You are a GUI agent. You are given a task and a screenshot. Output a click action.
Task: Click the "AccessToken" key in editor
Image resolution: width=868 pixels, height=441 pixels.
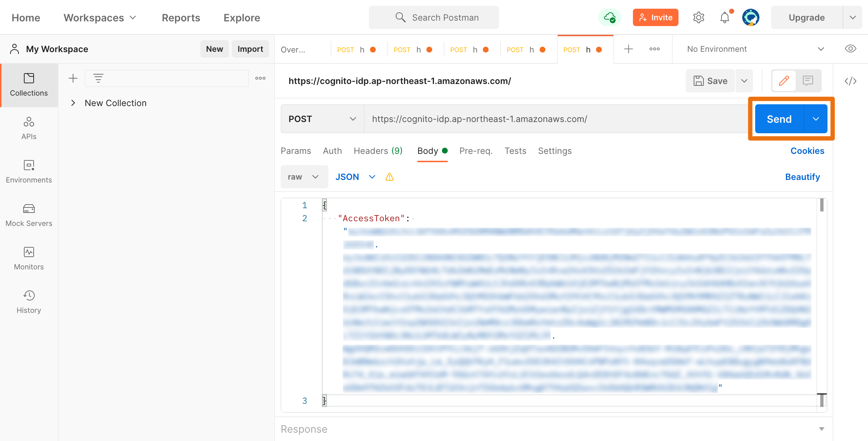371,218
